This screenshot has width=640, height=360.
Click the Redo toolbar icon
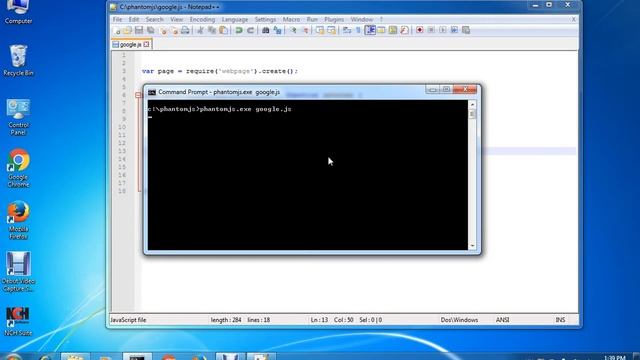250,30
